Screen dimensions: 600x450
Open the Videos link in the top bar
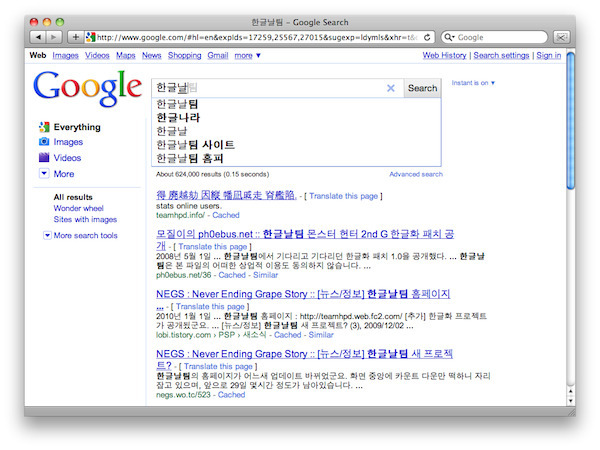[x=97, y=55]
